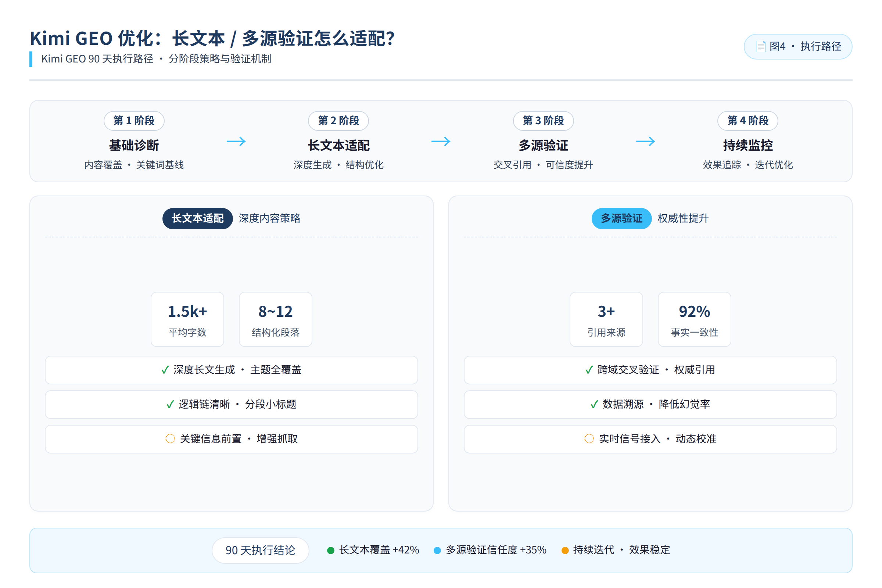Select the 第 3 阶段 pill
Image resolution: width=882 pixels, height=588 pixels.
(544, 121)
